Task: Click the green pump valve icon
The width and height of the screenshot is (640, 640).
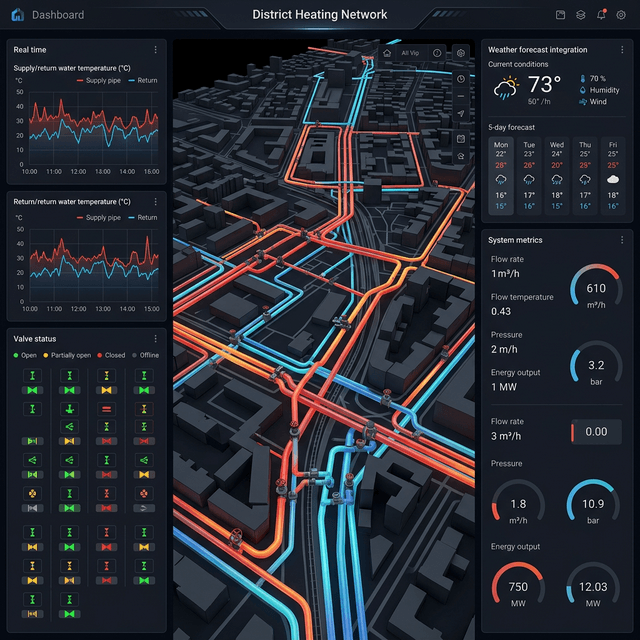Action: click(69, 409)
